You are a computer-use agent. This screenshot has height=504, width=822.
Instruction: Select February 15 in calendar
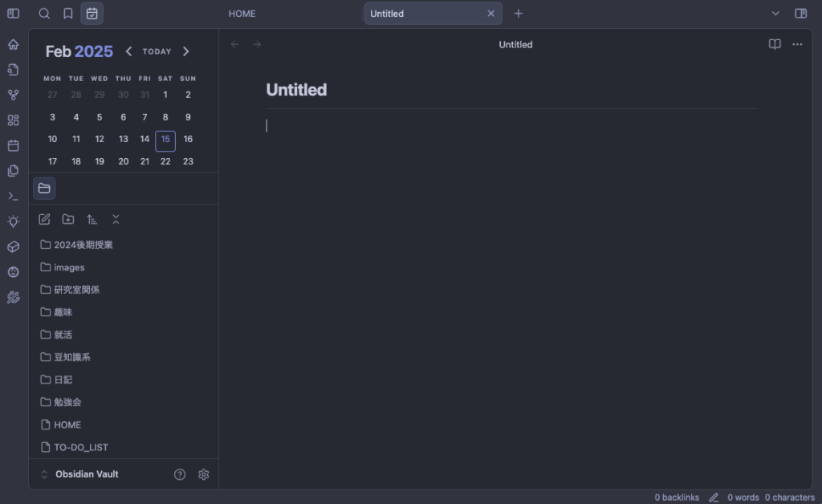(165, 140)
